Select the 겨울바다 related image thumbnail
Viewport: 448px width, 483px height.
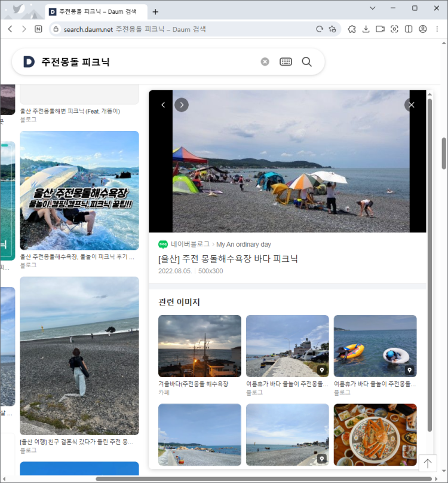200,346
